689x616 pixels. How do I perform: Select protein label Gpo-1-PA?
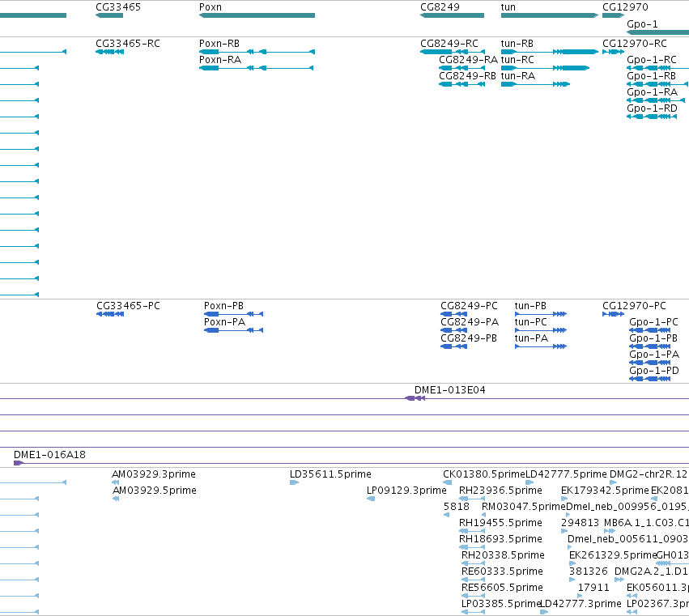pyautogui.click(x=654, y=355)
